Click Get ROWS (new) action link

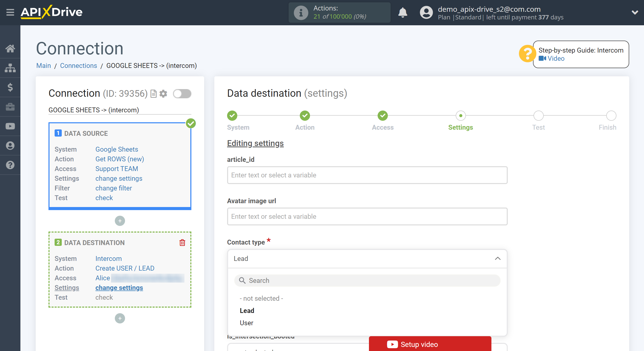[120, 159]
